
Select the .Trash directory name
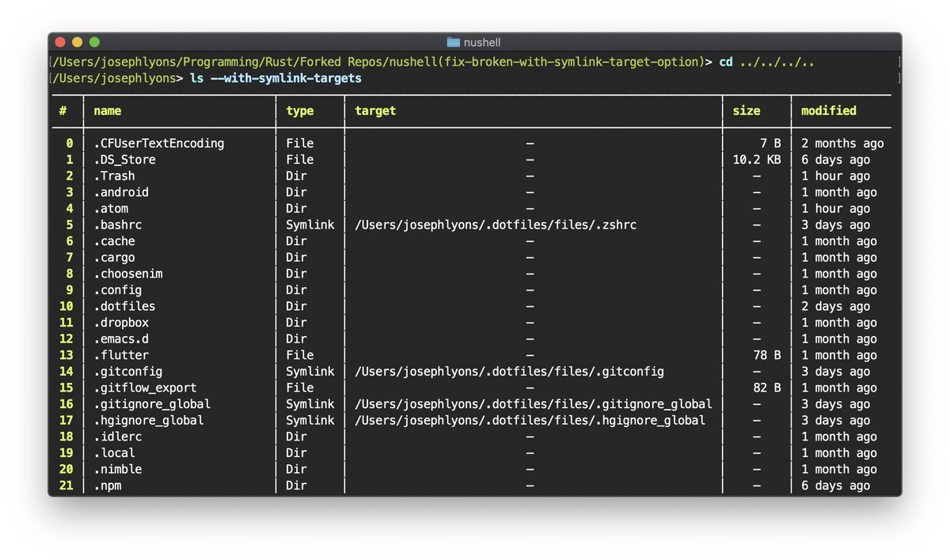(114, 176)
